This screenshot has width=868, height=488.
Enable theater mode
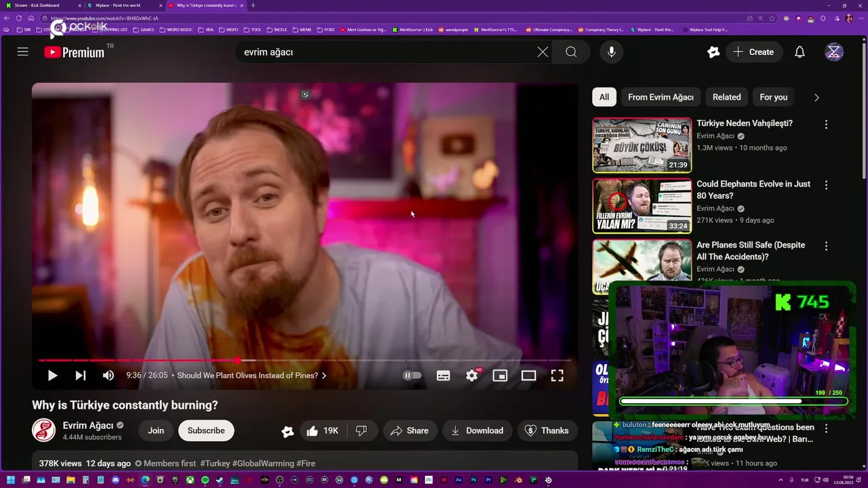pos(528,375)
